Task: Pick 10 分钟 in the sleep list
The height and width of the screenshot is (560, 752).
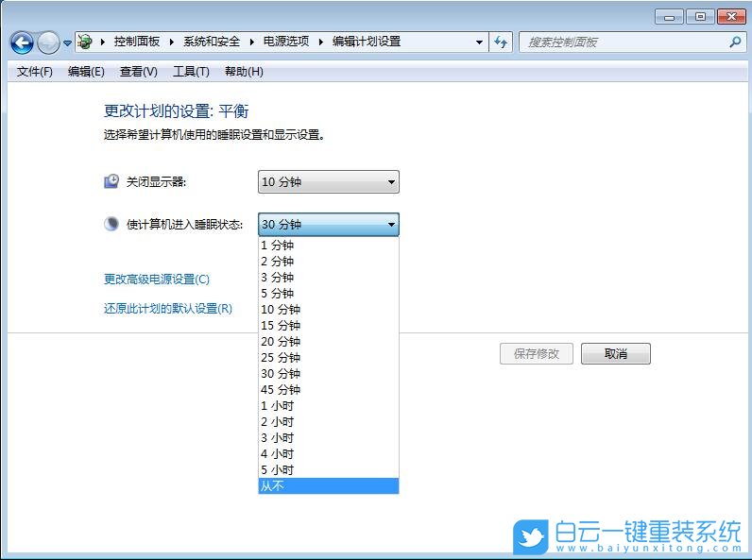Action: click(x=329, y=309)
